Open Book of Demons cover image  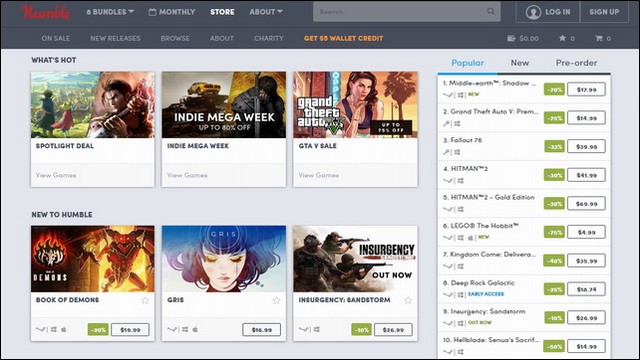pos(93,259)
